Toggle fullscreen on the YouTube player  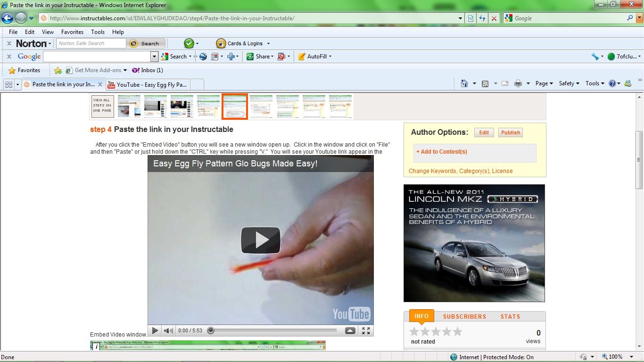click(x=365, y=330)
